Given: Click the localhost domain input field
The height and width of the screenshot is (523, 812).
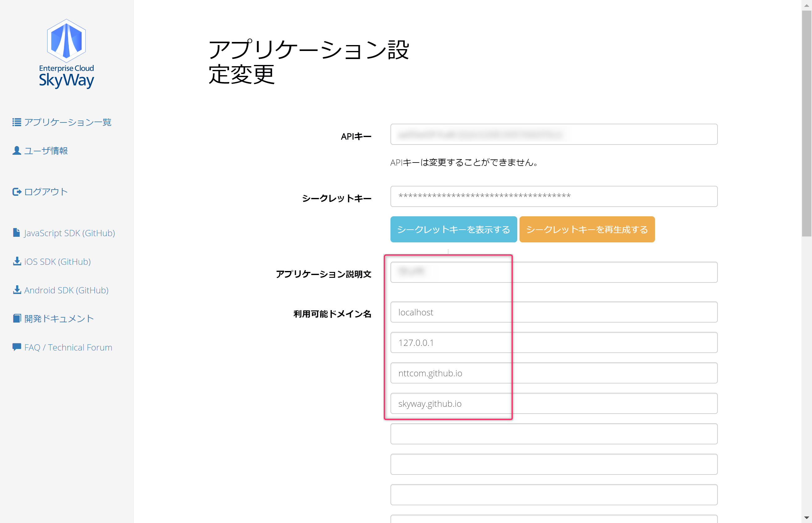Looking at the screenshot, I should (553, 312).
